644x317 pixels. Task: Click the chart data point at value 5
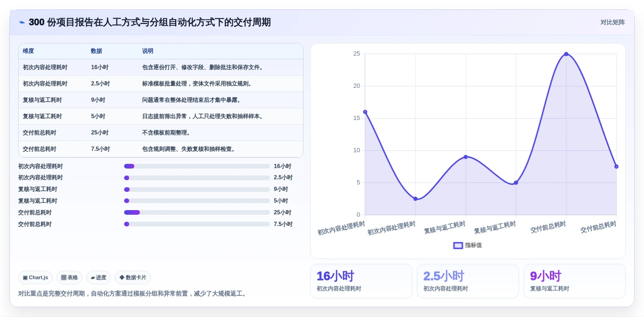pyautogui.click(x=516, y=183)
